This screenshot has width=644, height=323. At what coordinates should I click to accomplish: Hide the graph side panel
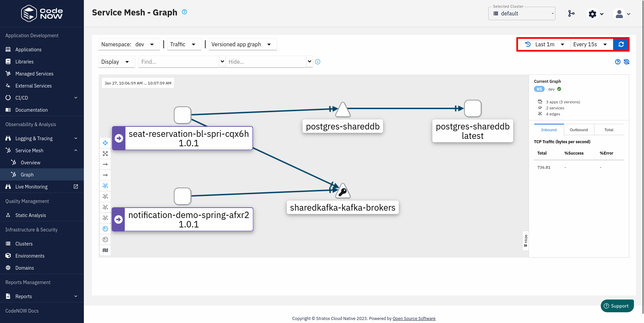coord(526,240)
